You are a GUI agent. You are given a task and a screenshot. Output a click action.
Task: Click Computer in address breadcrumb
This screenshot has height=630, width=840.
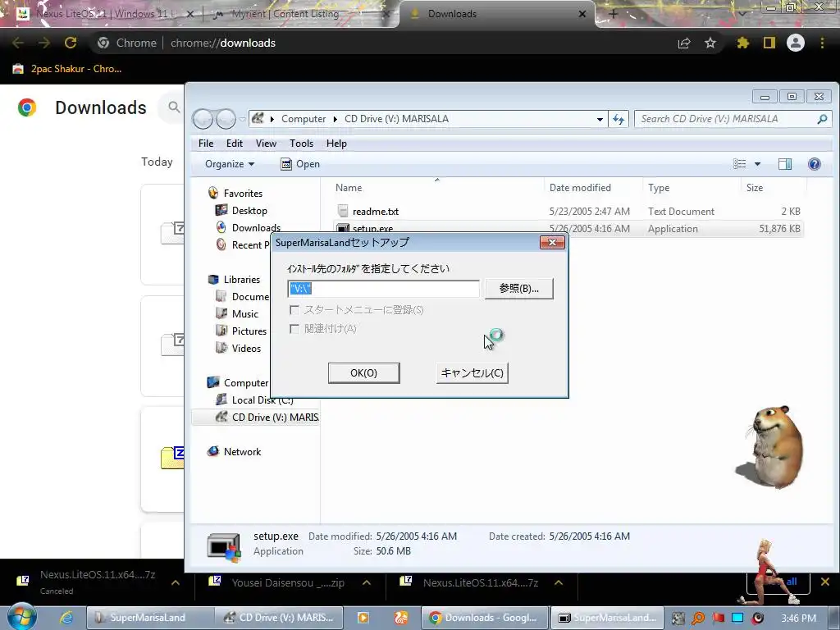tap(304, 119)
